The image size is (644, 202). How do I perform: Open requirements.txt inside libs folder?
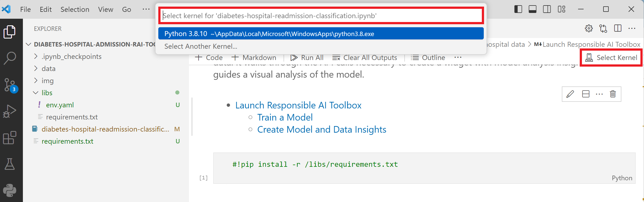(x=72, y=117)
